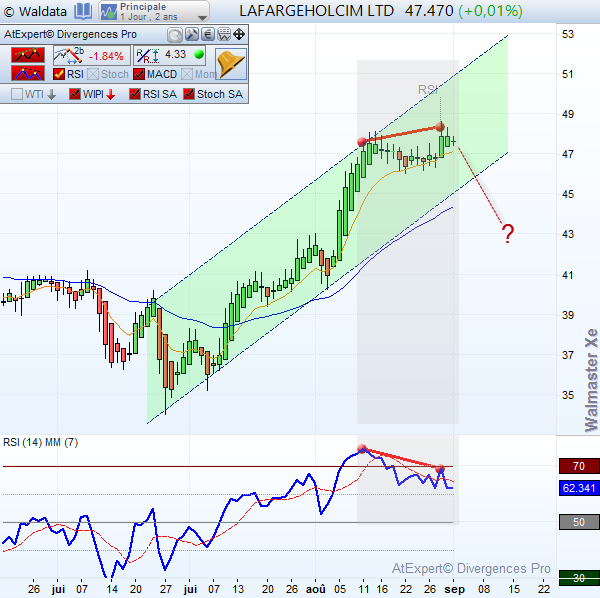Image resolution: width=600 pixels, height=598 pixels.
Task: Toggle the Mom checkbox
Action: click(187, 74)
